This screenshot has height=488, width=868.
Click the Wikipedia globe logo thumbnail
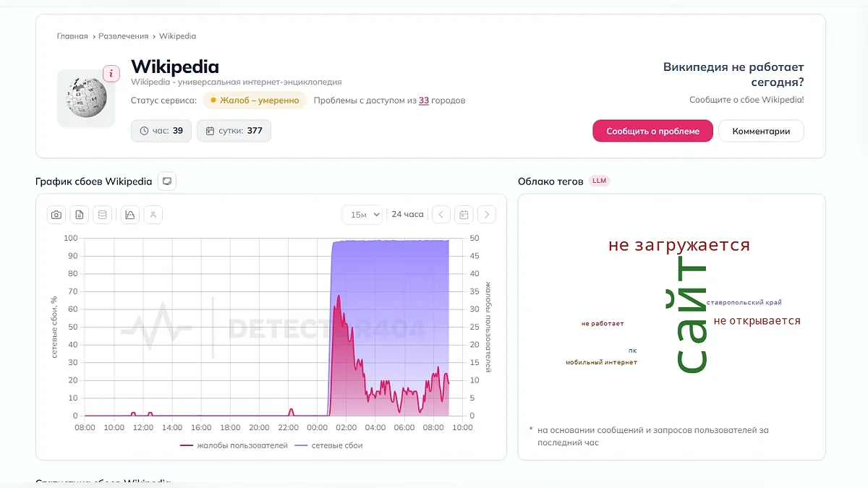click(x=86, y=99)
